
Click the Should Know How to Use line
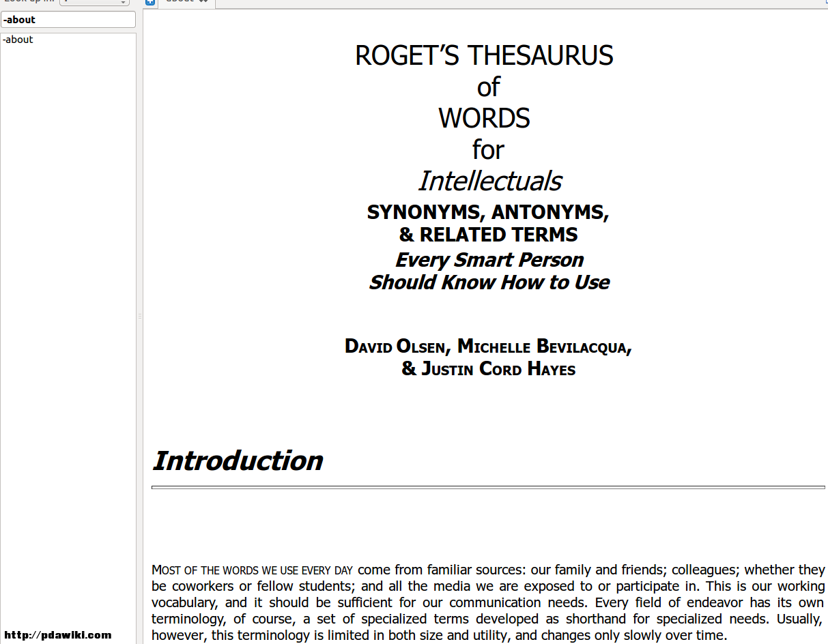tap(489, 282)
